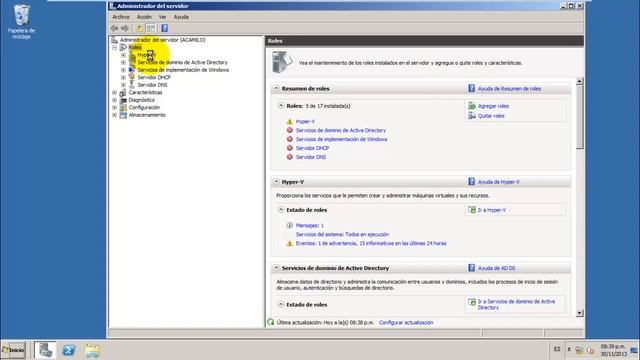Click the Almacenamiento tree node icon
The height and width of the screenshot is (360, 640).
click(123, 115)
